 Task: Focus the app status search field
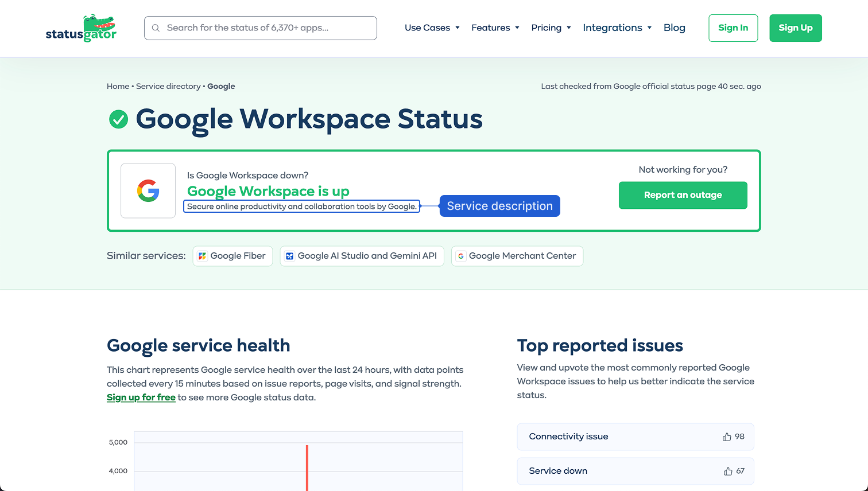click(x=261, y=28)
